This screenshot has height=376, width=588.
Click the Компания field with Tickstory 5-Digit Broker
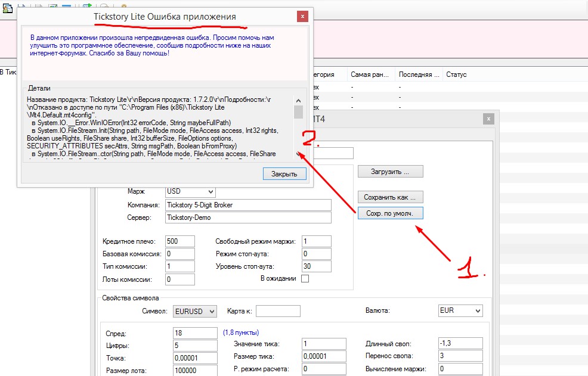click(248, 205)
